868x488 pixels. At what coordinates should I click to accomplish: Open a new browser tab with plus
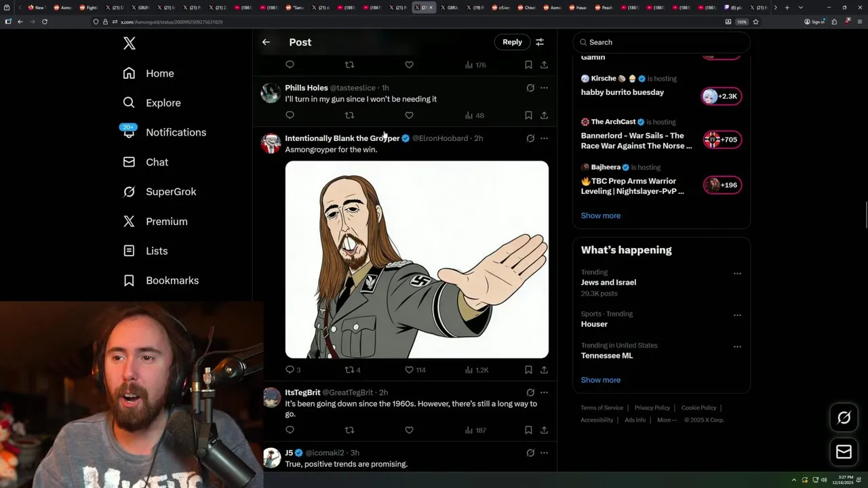click(x=787, y=7)
